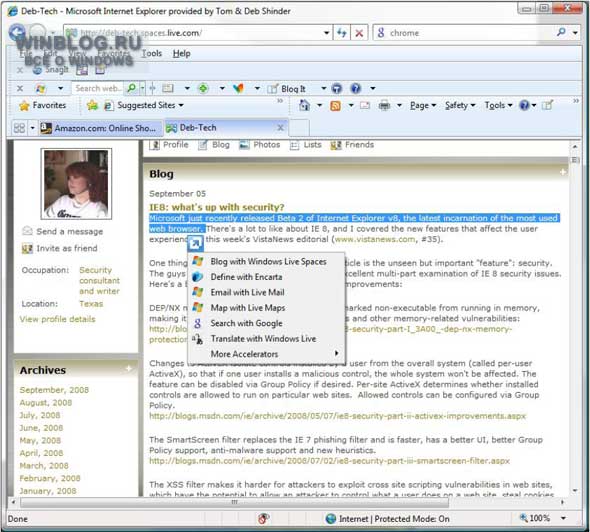Screen dimensions: 590x532
Task: Open search provider dropdown arrow
Action: pos(575,33)
